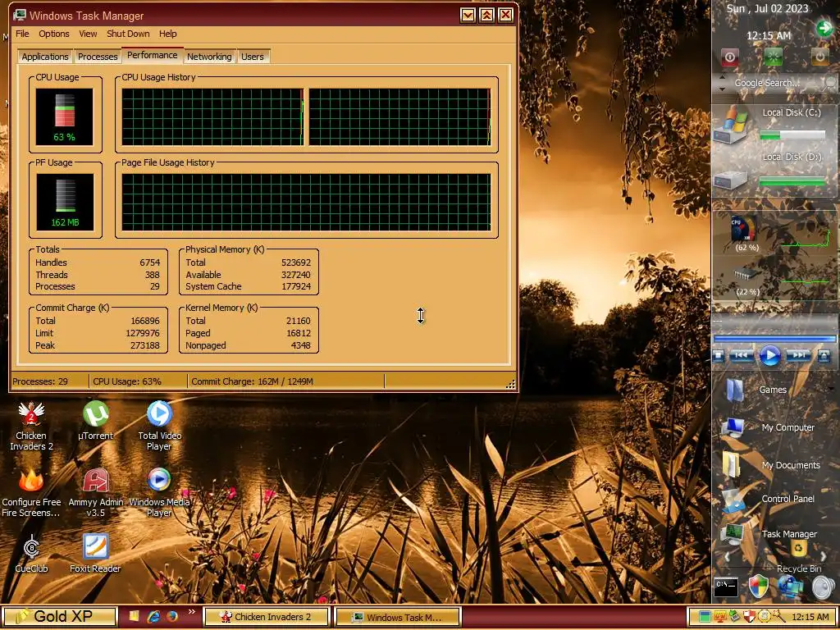Click the security shield icon in sidebar
This screenshot has width=840, height=630.
(759, 587)
